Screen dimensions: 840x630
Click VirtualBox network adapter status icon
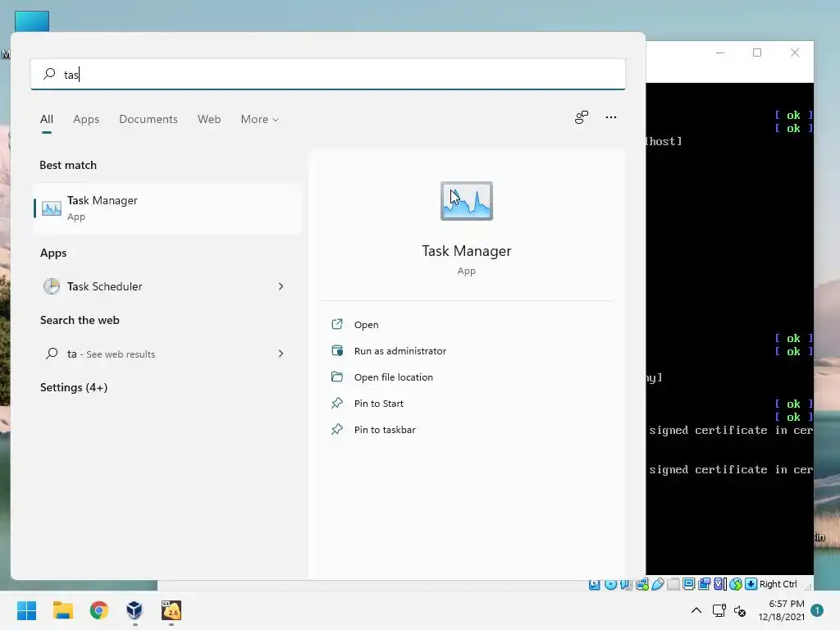(642, 584)
